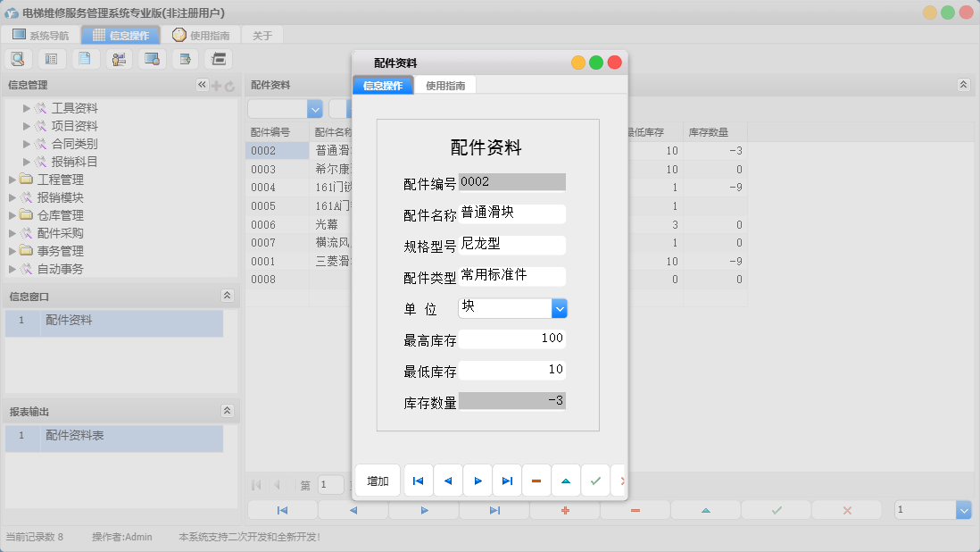Click the teal up-triangle edit icon in dialog
Screen dimensions: 980x552
coord(566,481)
